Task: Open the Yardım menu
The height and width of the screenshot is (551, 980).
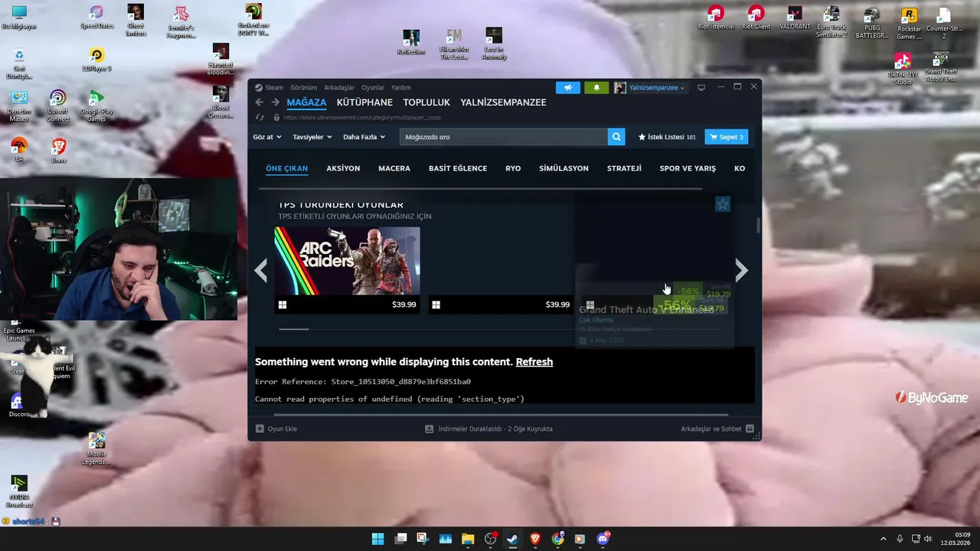Action: (x=401, y=87)
